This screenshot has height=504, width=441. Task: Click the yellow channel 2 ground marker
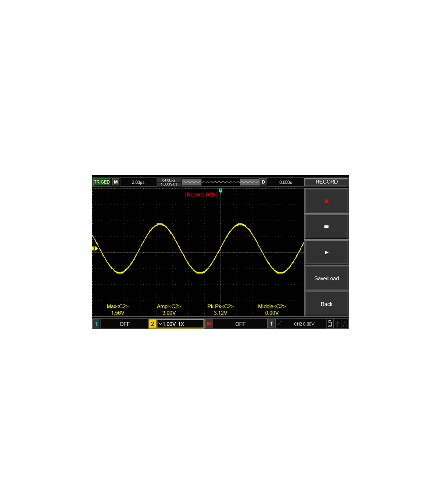pyautogui.click(x=94, y=249)
